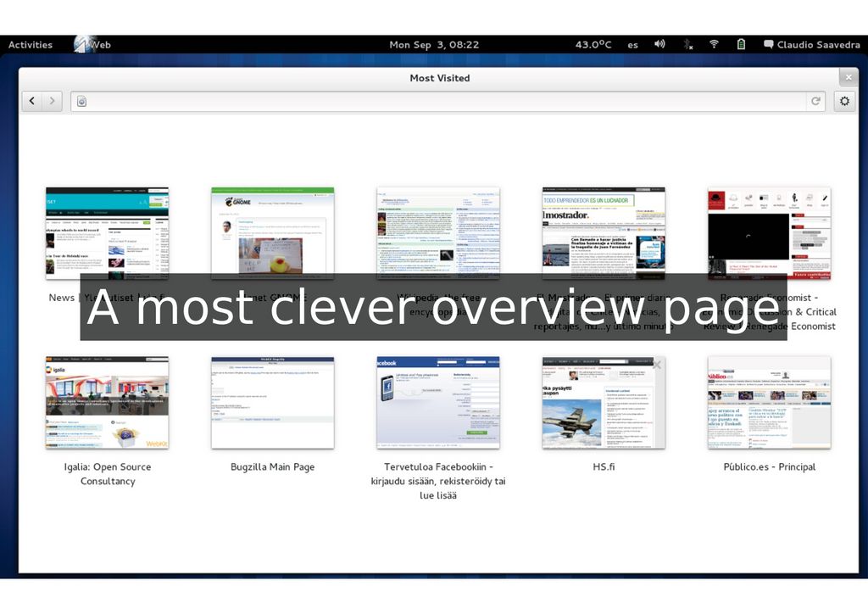
Task: Click inside the URL address field
Action: (441, 102)
